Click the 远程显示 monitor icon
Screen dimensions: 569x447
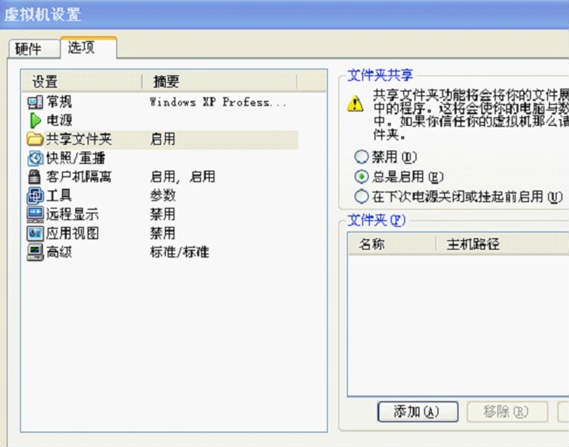[x=35, y=214]
